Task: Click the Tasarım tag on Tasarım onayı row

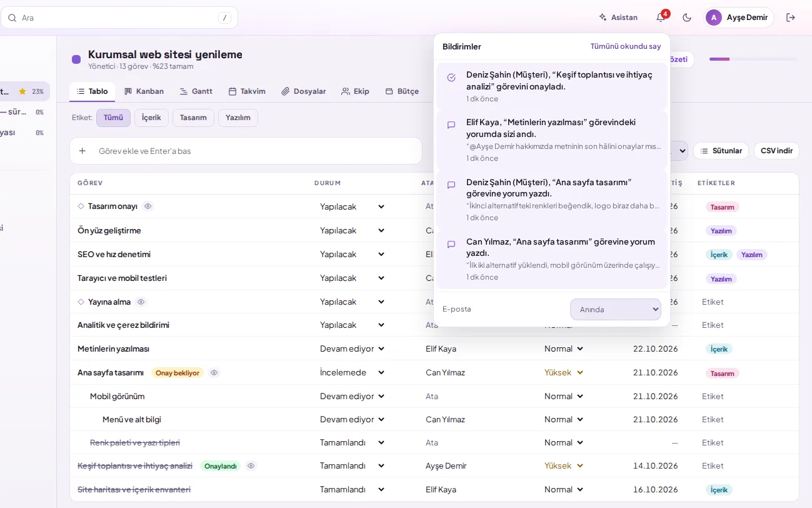Action: [722, 207]
